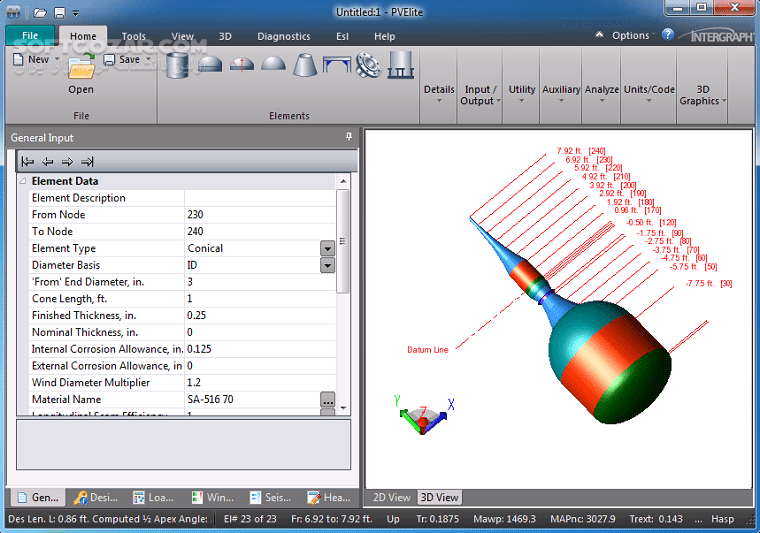Collapse the Element Data section

pyautogui.click(x=22, y=181)
